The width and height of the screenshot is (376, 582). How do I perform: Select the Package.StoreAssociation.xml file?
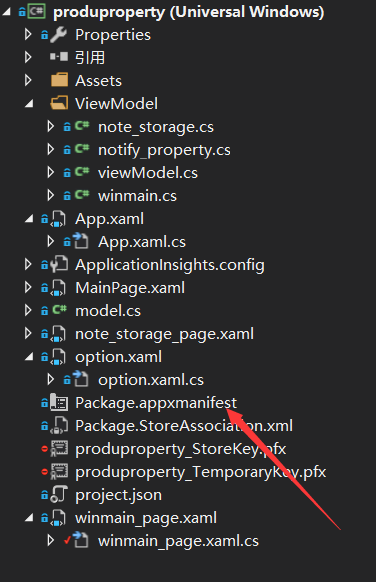pyautogui.click(x=184, y=426)
